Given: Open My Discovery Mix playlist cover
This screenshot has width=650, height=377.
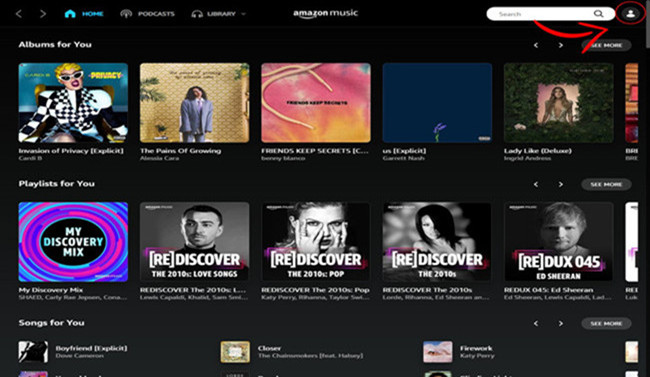Looking at the screenshot, I should (x=73, y=242).
